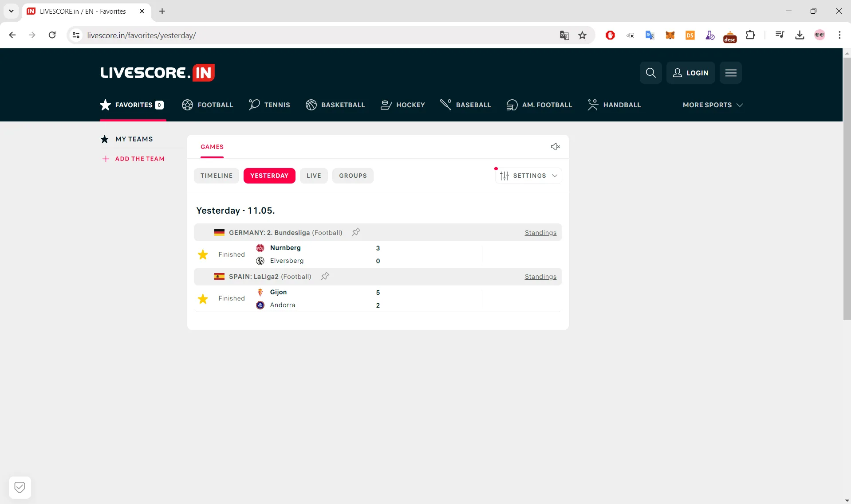
Task: Go to the Baseball section
Action: point(465,105)
